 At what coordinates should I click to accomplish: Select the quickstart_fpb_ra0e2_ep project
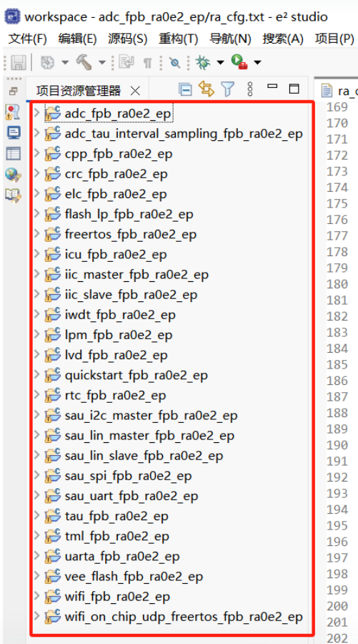pos(136,376)
